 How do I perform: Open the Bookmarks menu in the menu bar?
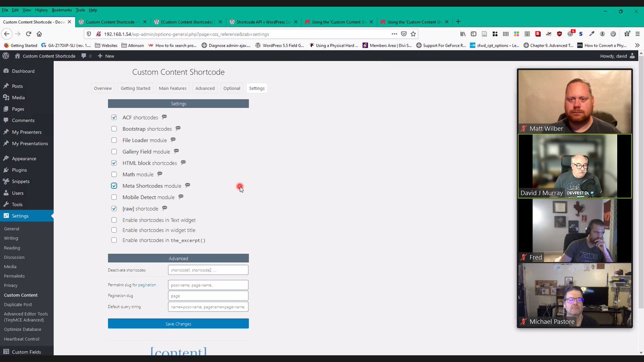62,10
